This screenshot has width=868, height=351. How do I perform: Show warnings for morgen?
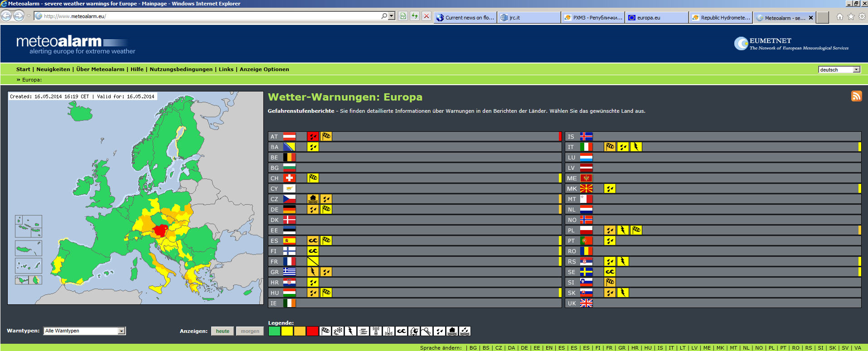pyautogui.click(x=250, y=331)
